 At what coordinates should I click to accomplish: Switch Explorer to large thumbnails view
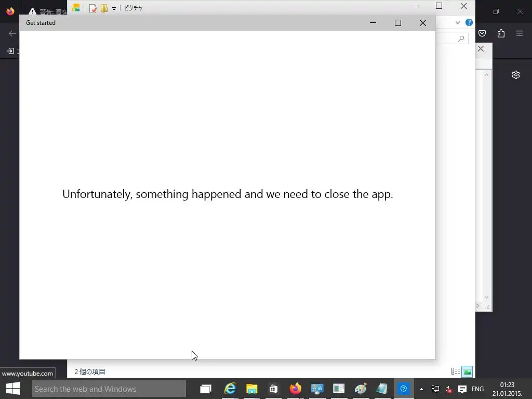(467, 371)
